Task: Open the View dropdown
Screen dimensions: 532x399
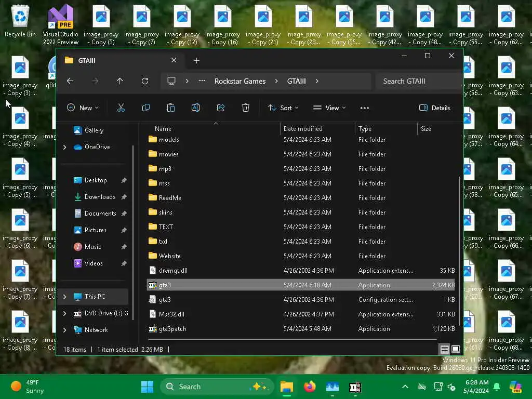Action: pyautogui.click(x=329, y=108)
